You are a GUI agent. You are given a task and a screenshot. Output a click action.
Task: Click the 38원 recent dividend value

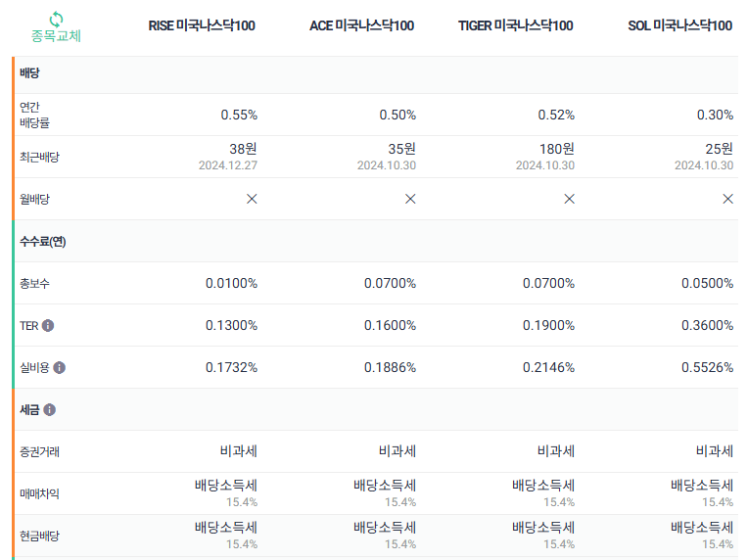243,149
